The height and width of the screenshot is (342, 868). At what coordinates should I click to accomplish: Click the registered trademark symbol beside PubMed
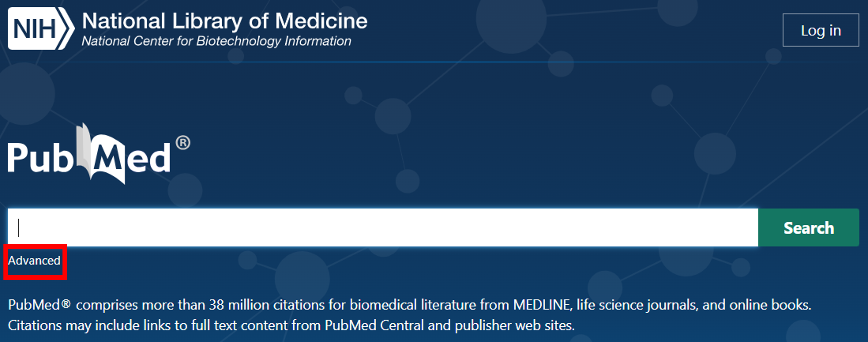tap(183, 143)
